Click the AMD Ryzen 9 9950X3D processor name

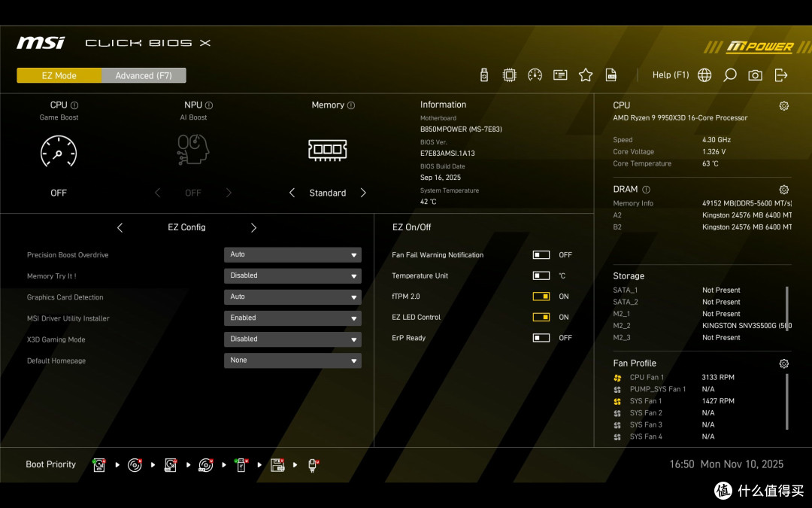point(680,118)
